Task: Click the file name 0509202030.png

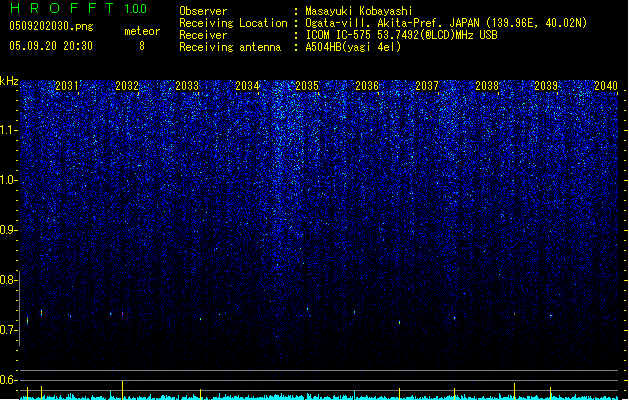Action: tap(51, 26)
